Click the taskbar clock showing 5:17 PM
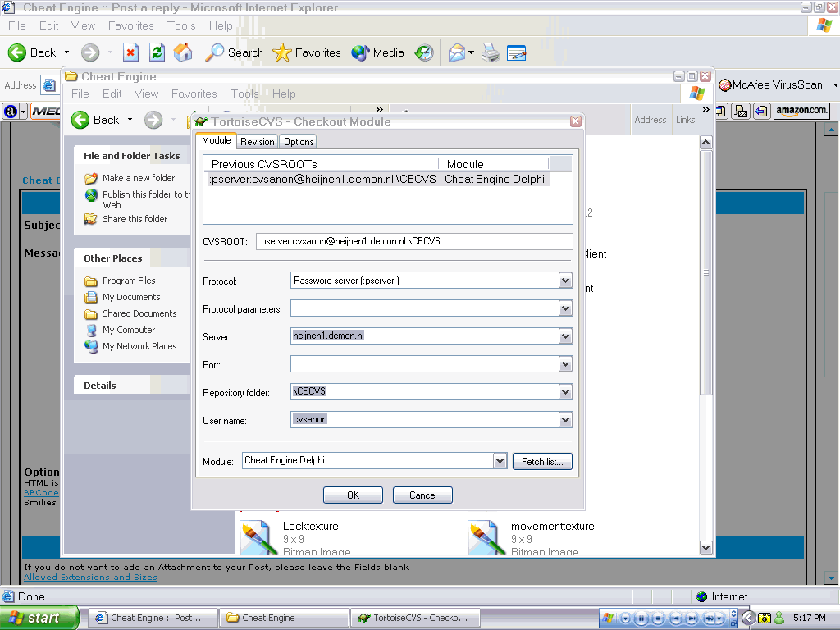The width and height of the screenshot is (840, 630). click(810, 618)
